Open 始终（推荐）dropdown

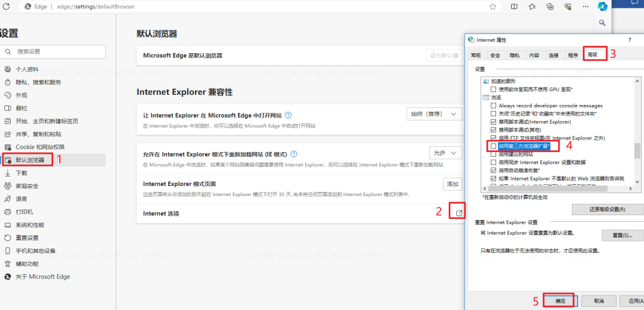click(x=434, y=114)
